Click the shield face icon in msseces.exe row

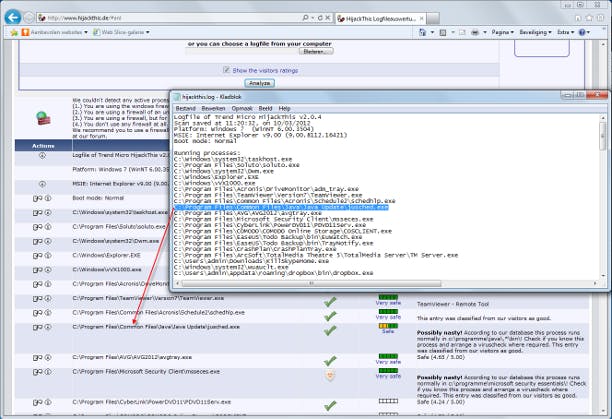tap(330, 375)
